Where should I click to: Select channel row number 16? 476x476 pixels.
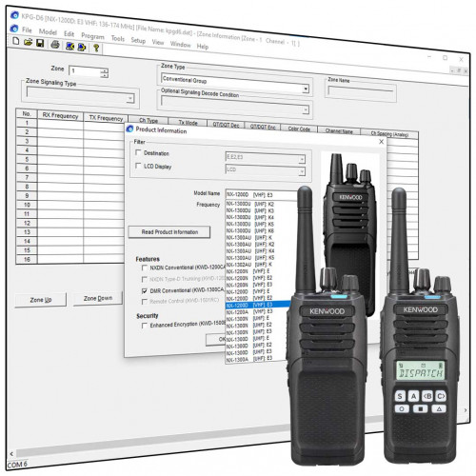click(27, 260)
